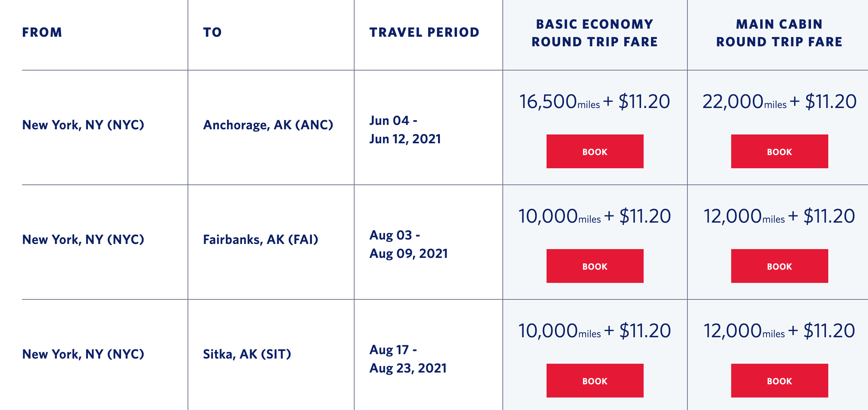The image size is (868, 410).
Task: Click the Aug 17 - Aug 23, 2021 travel period
Action: click(408, 359)
